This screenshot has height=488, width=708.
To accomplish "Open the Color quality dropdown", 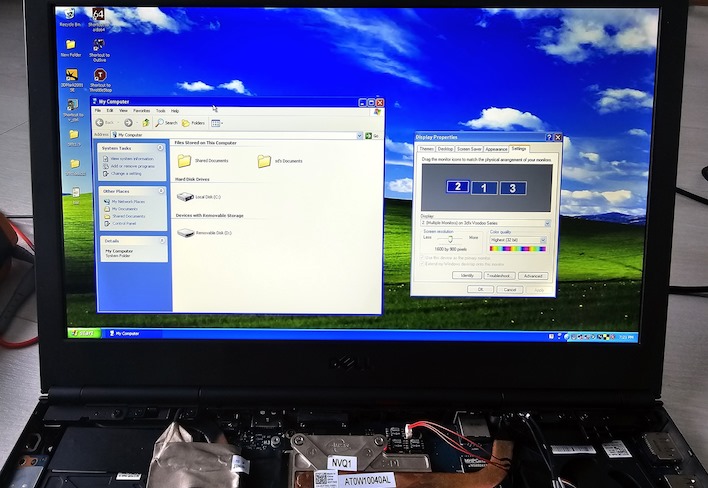I will click(x=543, y=240).
